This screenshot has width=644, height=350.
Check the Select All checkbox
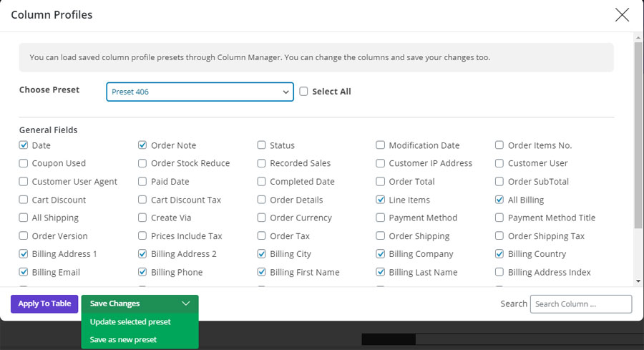pyautogui.click(x=304, y=92)
